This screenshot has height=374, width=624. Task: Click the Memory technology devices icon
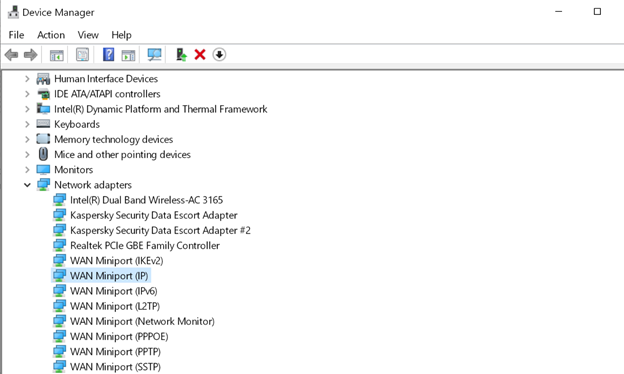(x=43, y=139)
